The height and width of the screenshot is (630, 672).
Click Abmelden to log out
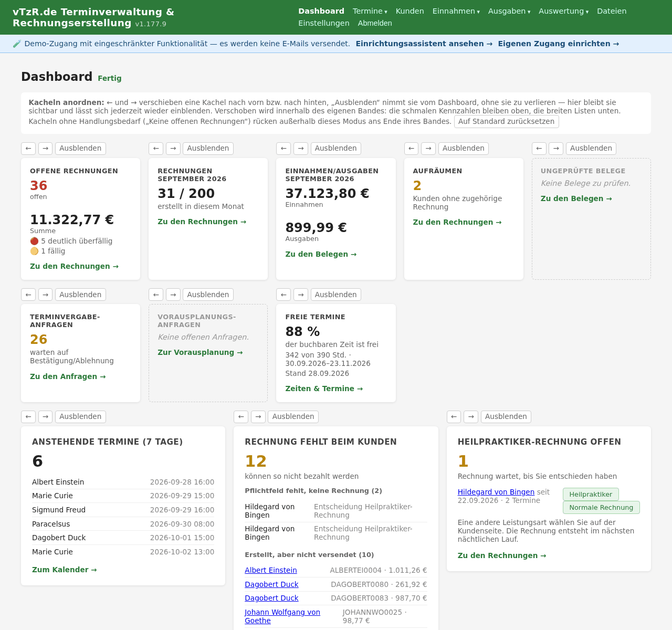coord(375,23)
